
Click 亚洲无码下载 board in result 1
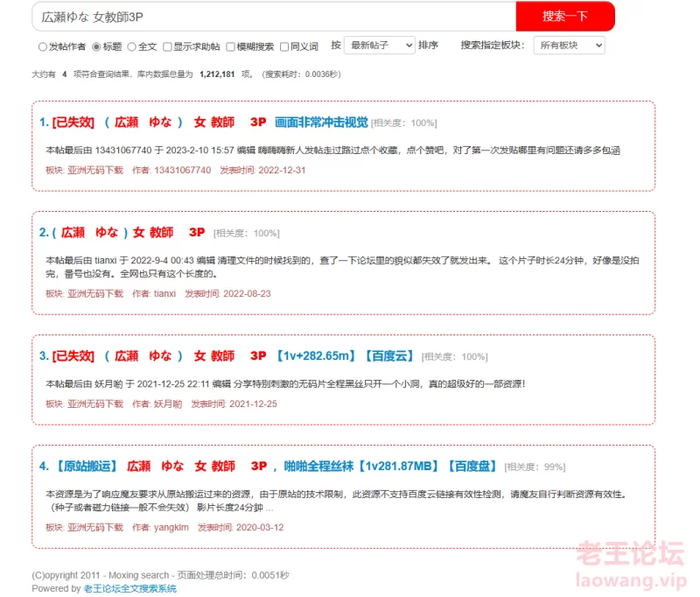(95, 170)
